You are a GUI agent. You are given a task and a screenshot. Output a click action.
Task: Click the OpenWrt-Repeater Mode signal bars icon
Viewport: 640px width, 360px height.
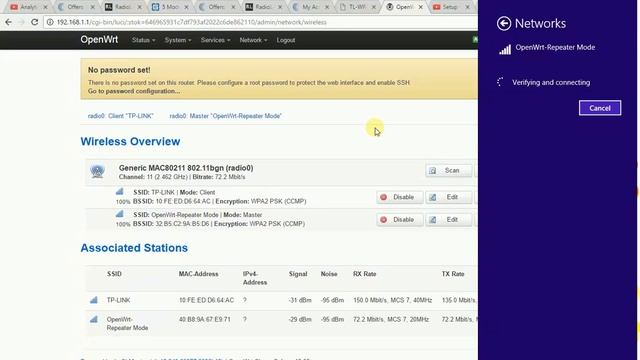tap(505, 49)
